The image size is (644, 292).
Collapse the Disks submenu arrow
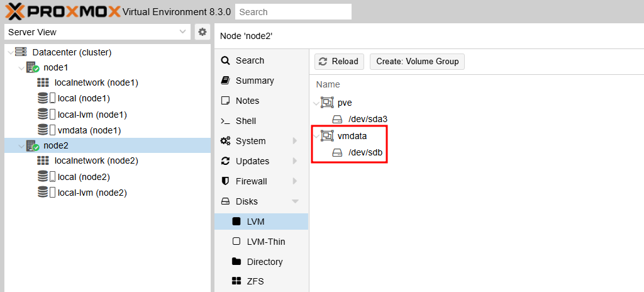[295, 201]
